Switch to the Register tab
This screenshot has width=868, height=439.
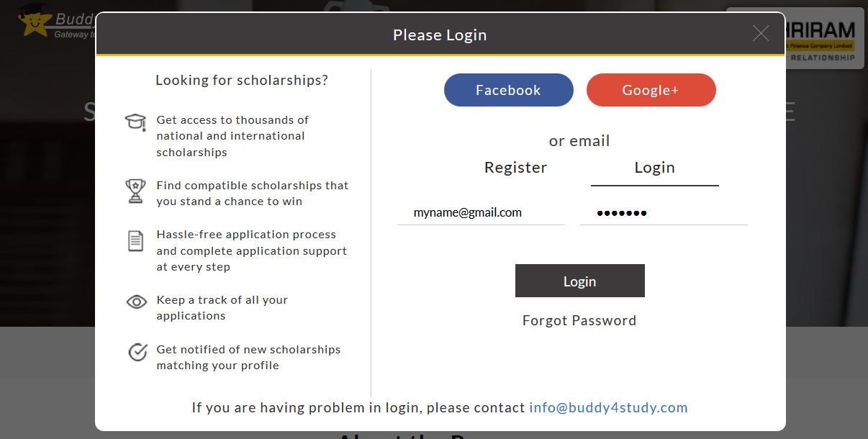pos(515,168)
